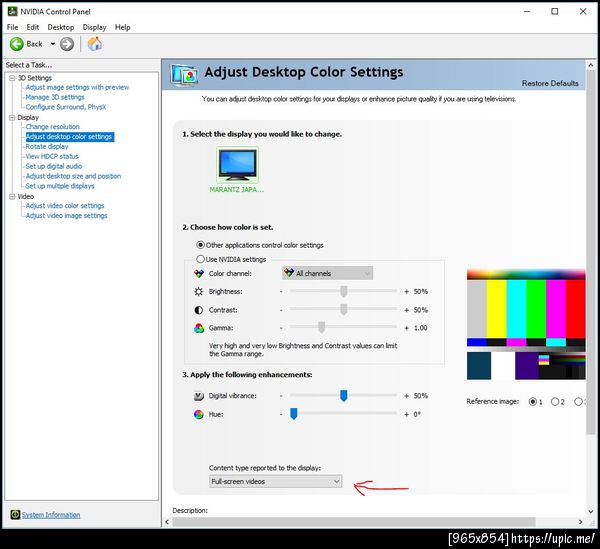Click the Brightness sun icon

199,292
